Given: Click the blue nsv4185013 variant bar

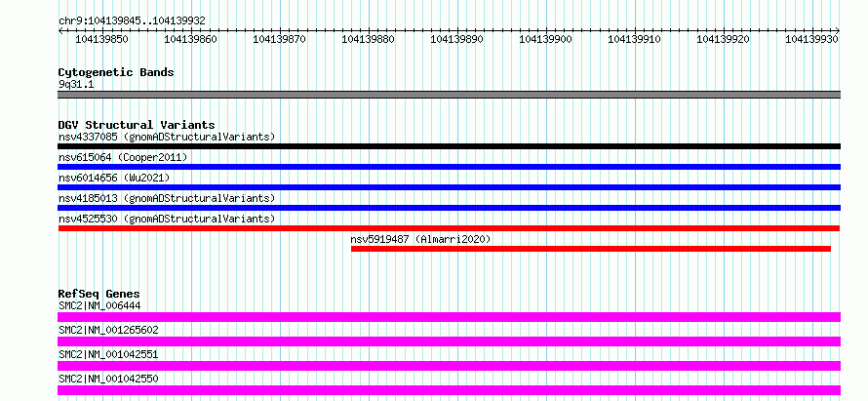Looking at the screenshot, I should (449, 208).
